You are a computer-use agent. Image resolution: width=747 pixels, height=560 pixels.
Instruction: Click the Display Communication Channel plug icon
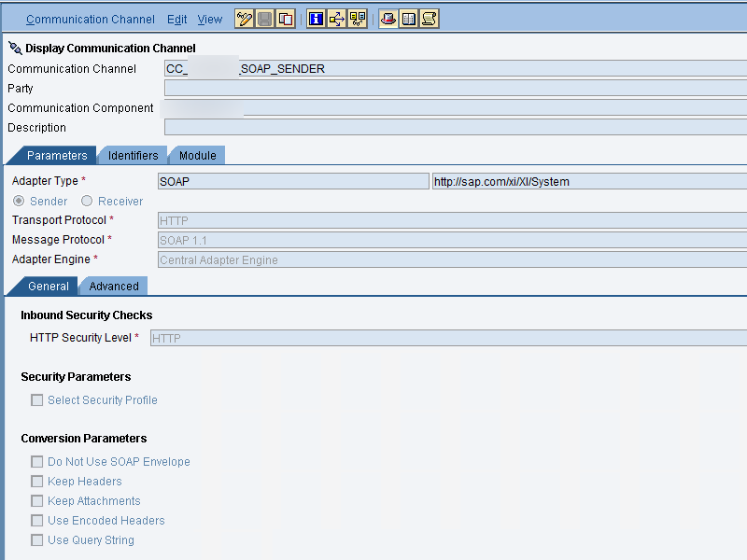[15, 49]
